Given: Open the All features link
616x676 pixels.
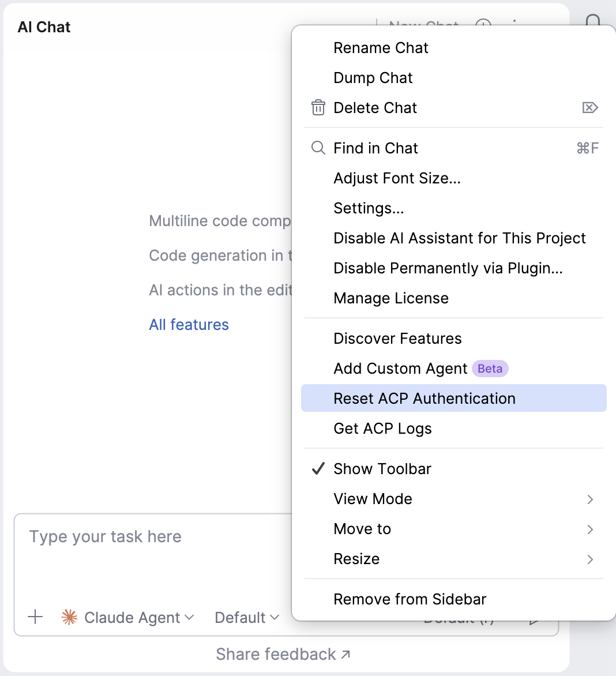Looking at the screenshot, I should point(189,324).
